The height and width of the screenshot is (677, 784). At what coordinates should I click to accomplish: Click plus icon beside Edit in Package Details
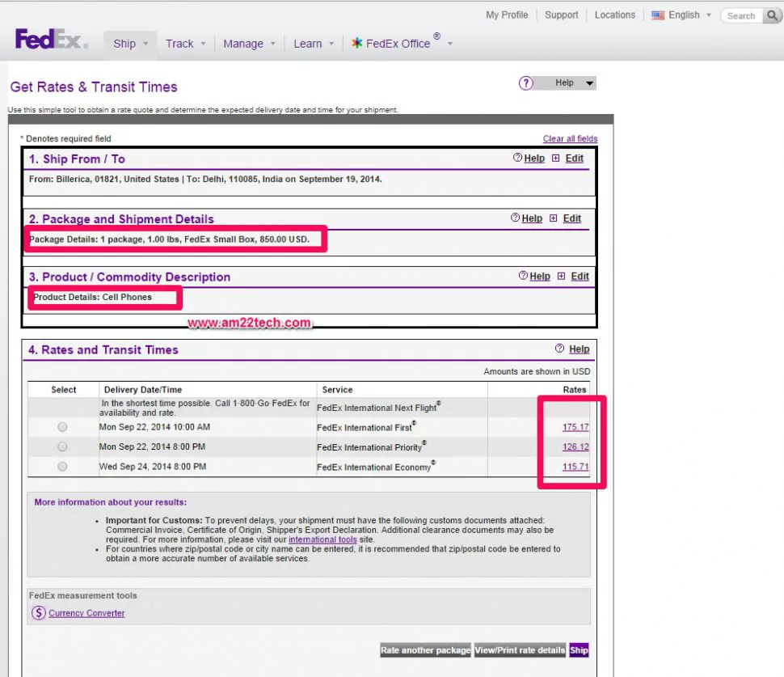(553, 218)
